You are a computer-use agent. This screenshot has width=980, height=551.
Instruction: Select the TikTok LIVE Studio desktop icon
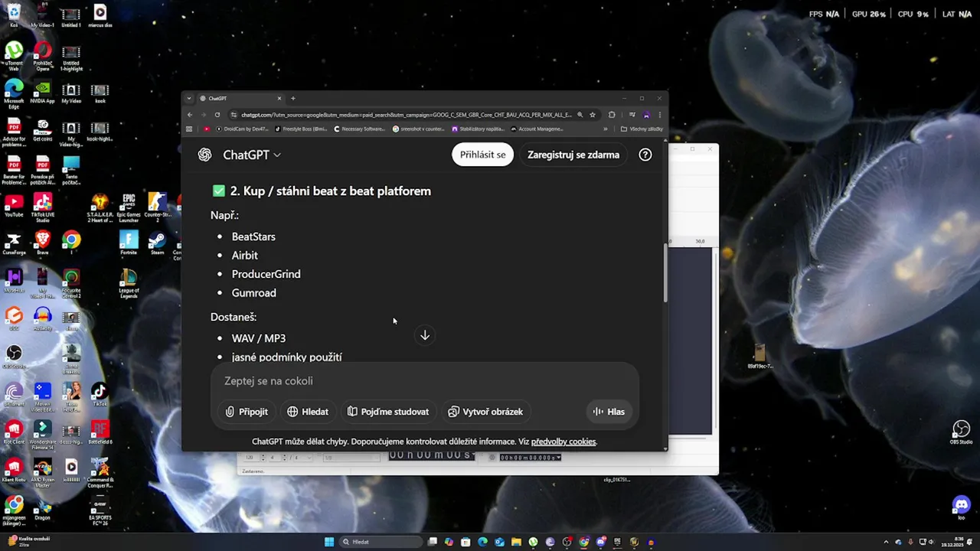pos(43,207)
